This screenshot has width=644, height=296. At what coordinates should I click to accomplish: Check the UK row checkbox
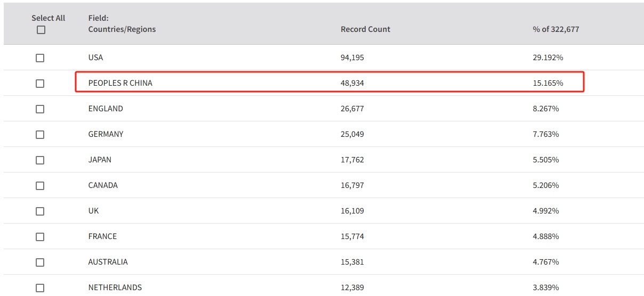click(x=40, y=211)
